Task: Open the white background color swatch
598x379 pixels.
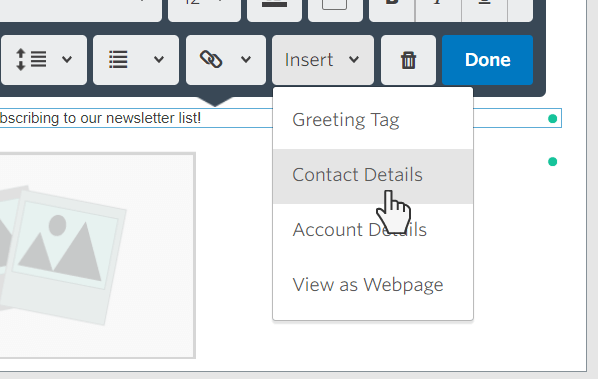Action: (x=335, y=5)
